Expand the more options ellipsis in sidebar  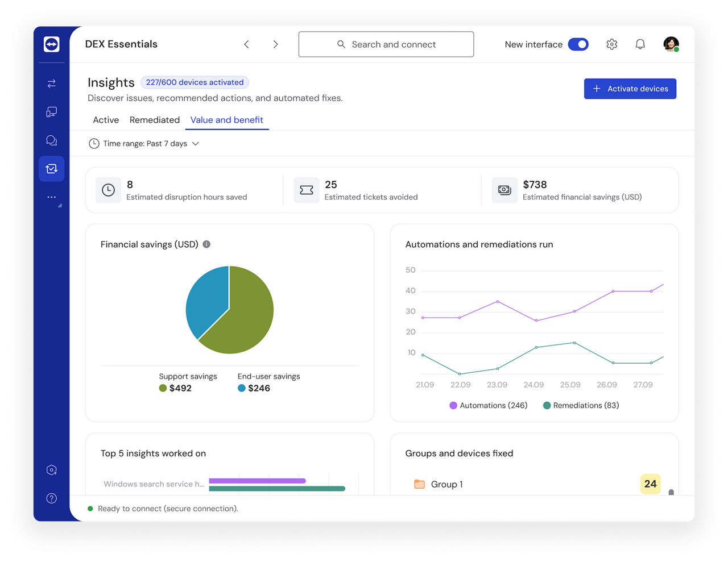pyautogui.click(x=51, y=197)
